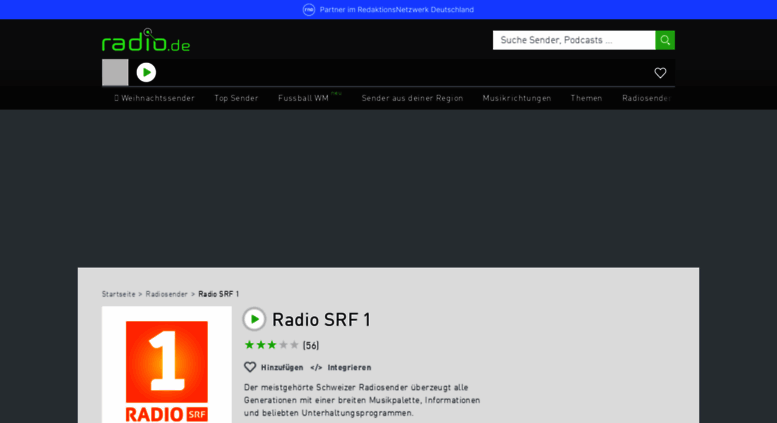Viewport: 777px width, 423px height.
Task: Click the Partner im RedaktionsNetzwerk Deutschland banner link
Action: [x=396, y=9]
